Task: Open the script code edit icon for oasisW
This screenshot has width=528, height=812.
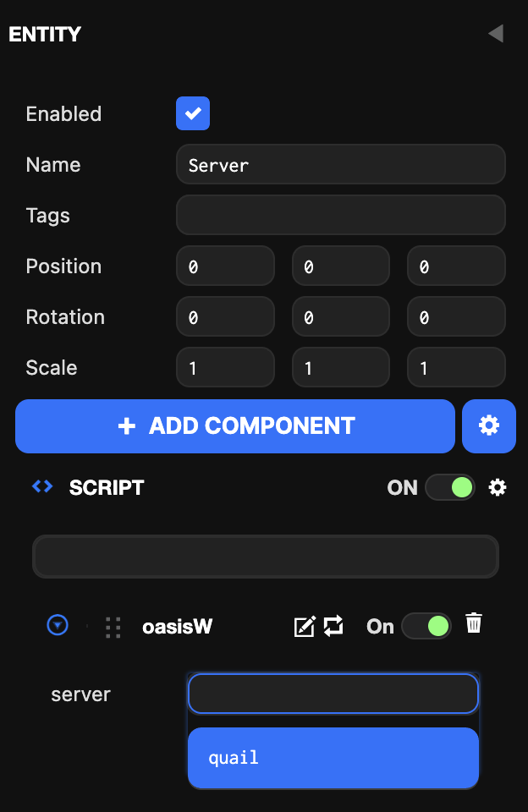Action: pyautogui.click(x=305, y=626)
